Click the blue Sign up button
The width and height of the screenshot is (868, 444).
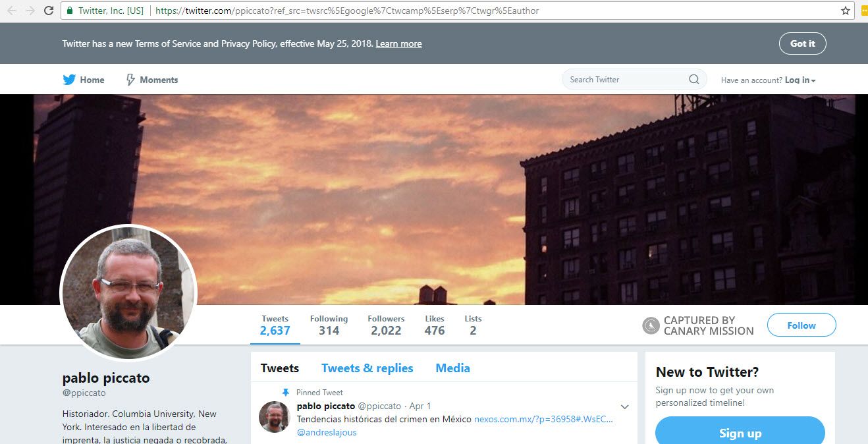(740, 432)
